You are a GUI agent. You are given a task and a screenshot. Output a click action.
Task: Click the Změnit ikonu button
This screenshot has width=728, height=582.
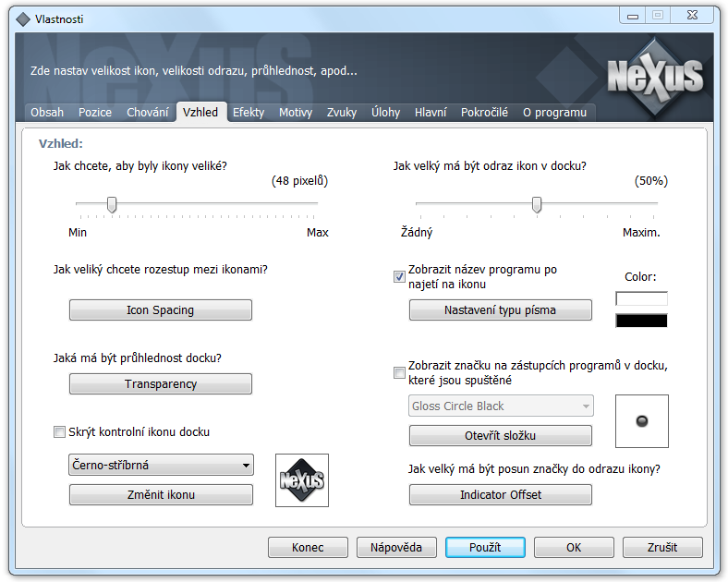pyautogui.click(x=161, y=495)
